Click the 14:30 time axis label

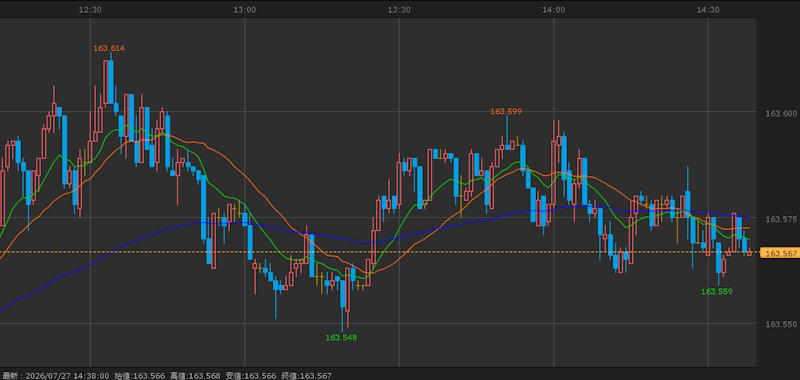point(709,10)
